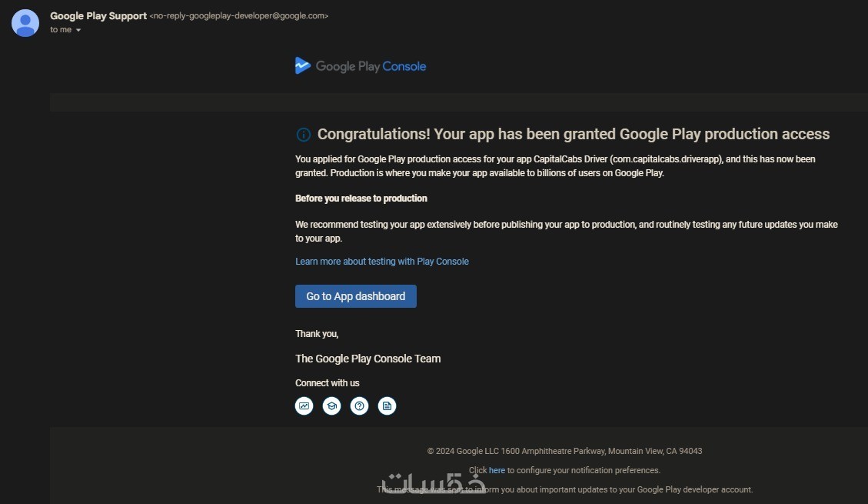Image resolution: width=868 pixels, height=504 pixels.
Task: Click the "Before you release to production" subheading
Action: click(x=361, y=199)
